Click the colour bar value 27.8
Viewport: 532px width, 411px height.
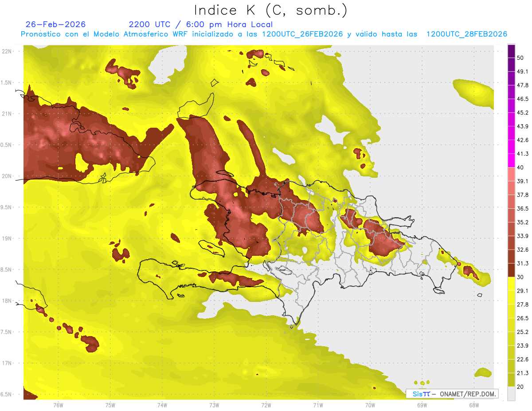point(523,304)
